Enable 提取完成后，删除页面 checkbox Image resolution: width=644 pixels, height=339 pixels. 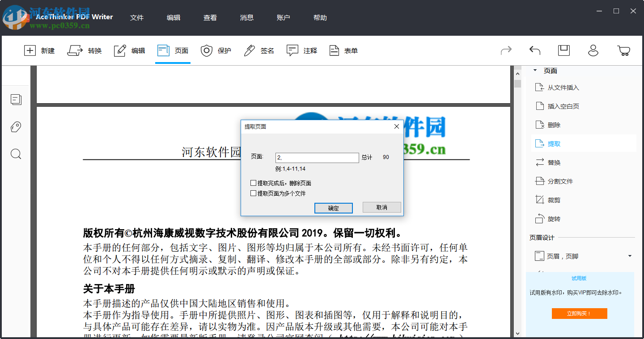coord(253,183)
